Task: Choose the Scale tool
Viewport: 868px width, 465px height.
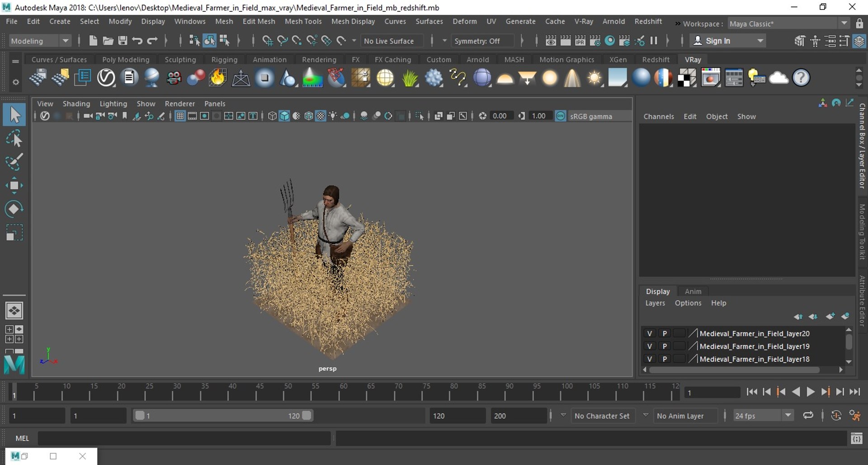Action: [14, 232]
